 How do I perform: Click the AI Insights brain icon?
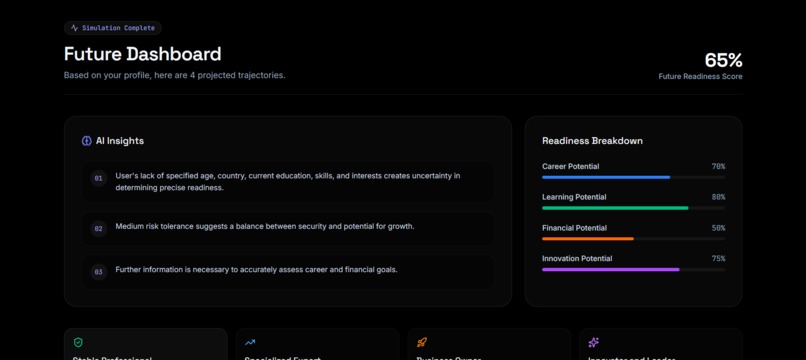point(87,141)
